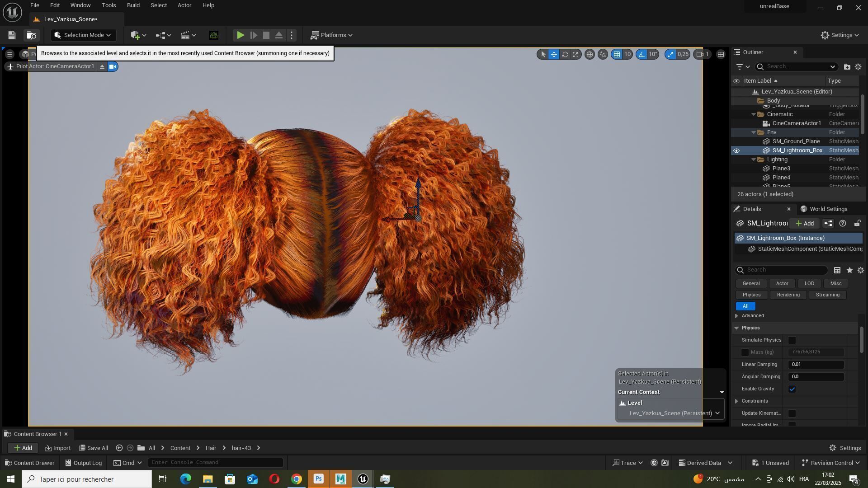The width and height of the screenshot is (868, 488).
Task: Open viewport hamburger options menu
Action: pyautogui.click(x=9, y=54)
